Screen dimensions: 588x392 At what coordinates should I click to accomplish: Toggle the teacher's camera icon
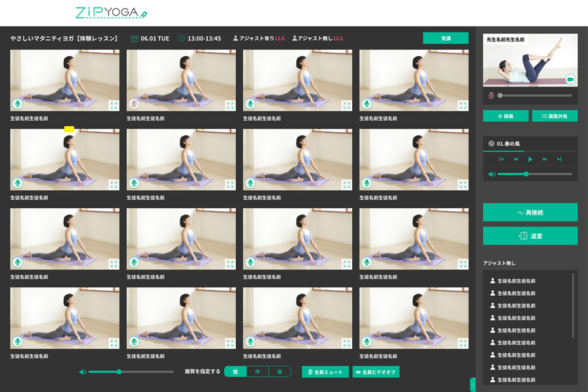570,79
